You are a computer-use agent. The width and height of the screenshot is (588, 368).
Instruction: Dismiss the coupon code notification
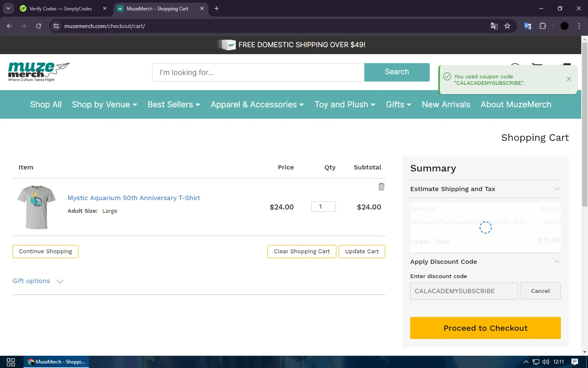coord(569,79)
